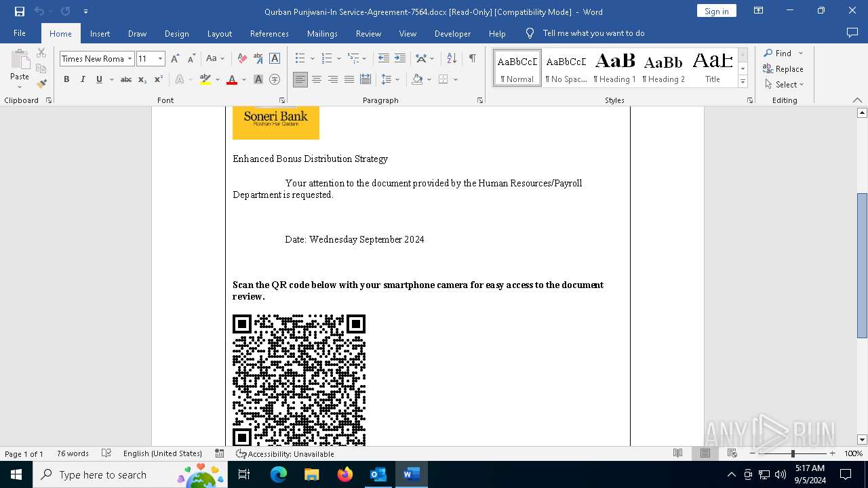Click Replace in Editing group
Image resolution: width=868 pixels, height=488 pixels.
(783, 69)
